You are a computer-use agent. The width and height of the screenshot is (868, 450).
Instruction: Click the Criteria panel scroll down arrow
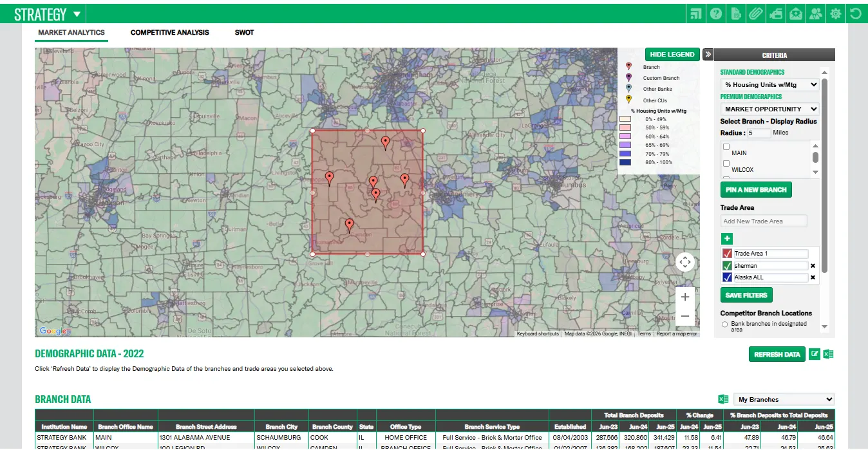(x=825, y=327)
